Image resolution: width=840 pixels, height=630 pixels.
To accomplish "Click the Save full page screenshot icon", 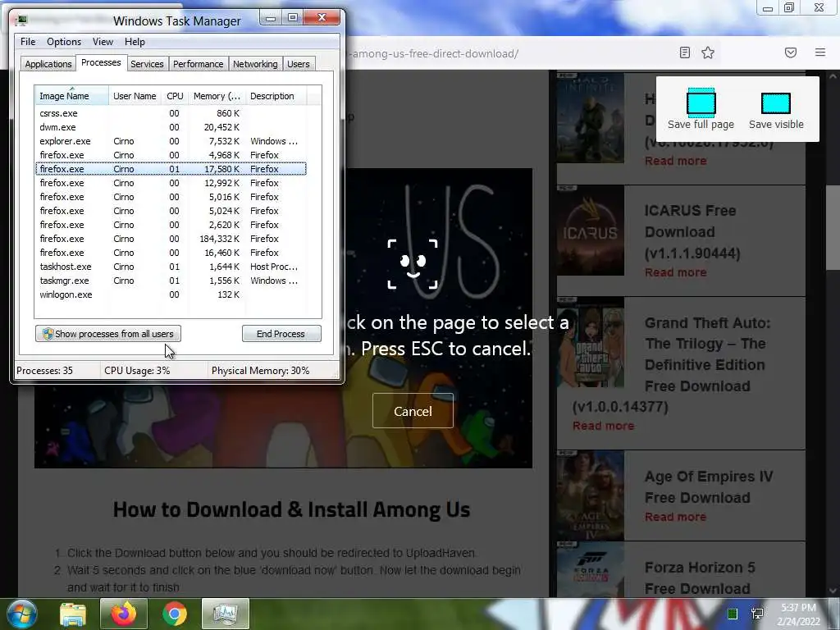I will pyautogui.click(x=701, y=103).
